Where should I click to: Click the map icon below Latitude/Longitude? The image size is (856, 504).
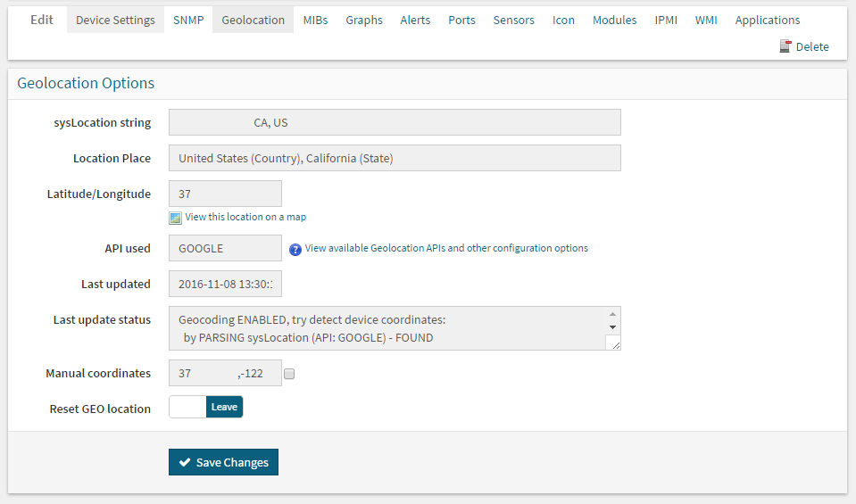point(176,218)
